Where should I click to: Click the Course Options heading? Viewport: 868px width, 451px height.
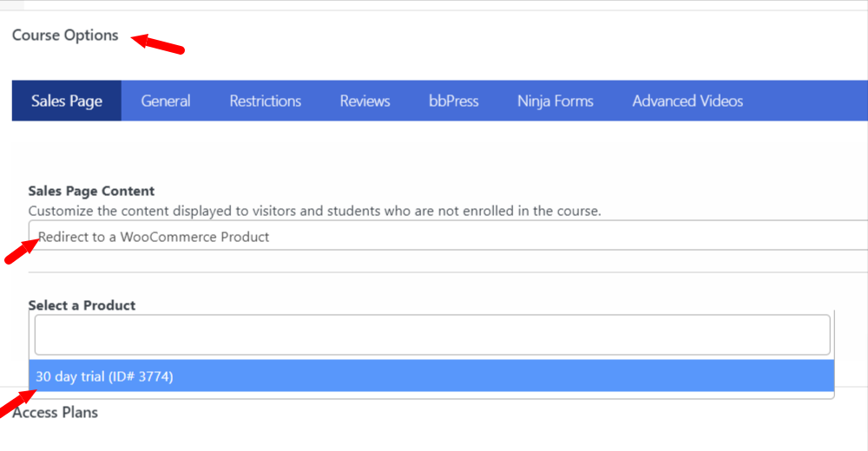point(65,35)
